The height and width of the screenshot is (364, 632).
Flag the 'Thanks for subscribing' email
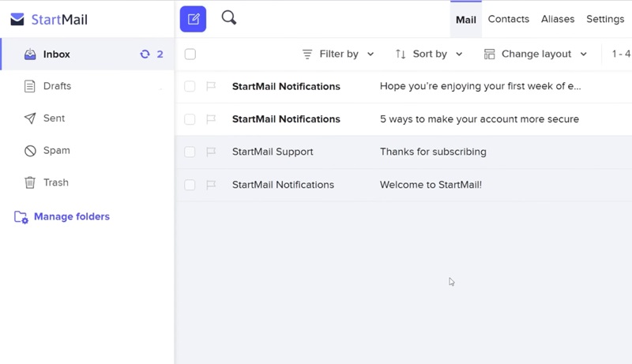click(x=211, y=152)
